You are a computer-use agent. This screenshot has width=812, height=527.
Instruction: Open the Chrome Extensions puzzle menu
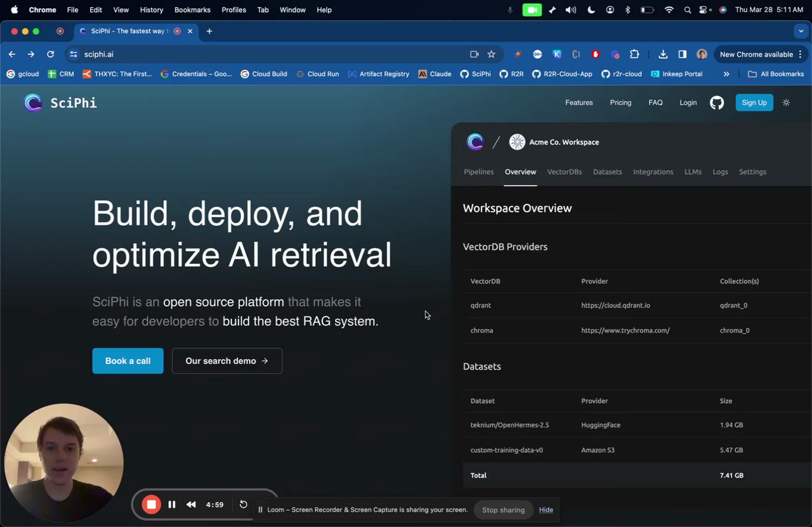click(x=634, y=55)
